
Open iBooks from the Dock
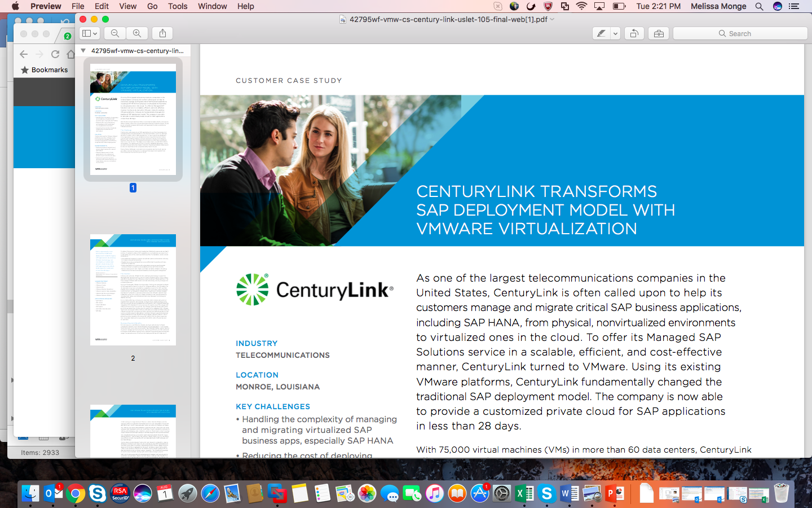coord(457,493)
